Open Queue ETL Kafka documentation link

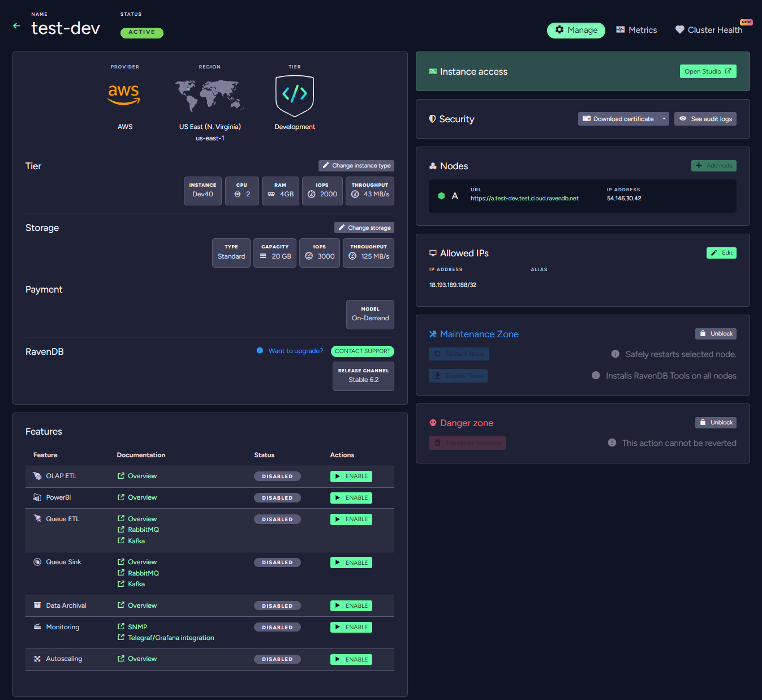[131, 541]
